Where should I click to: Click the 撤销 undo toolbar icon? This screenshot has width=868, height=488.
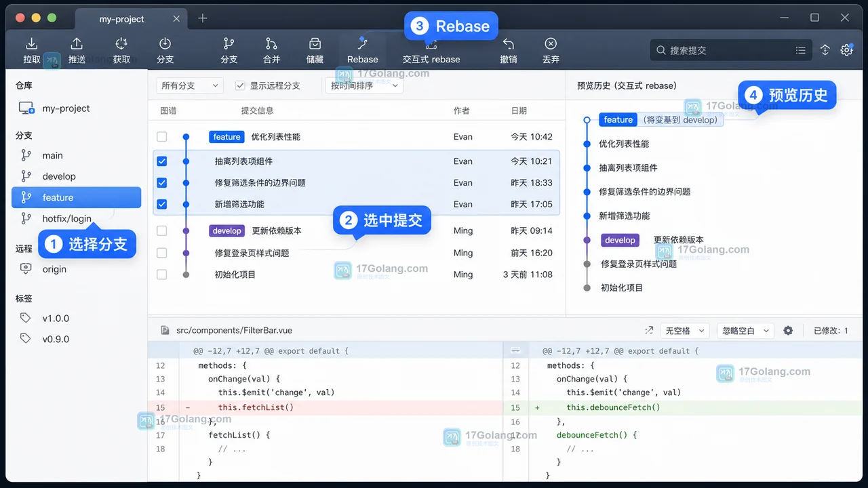coord(508,43)
